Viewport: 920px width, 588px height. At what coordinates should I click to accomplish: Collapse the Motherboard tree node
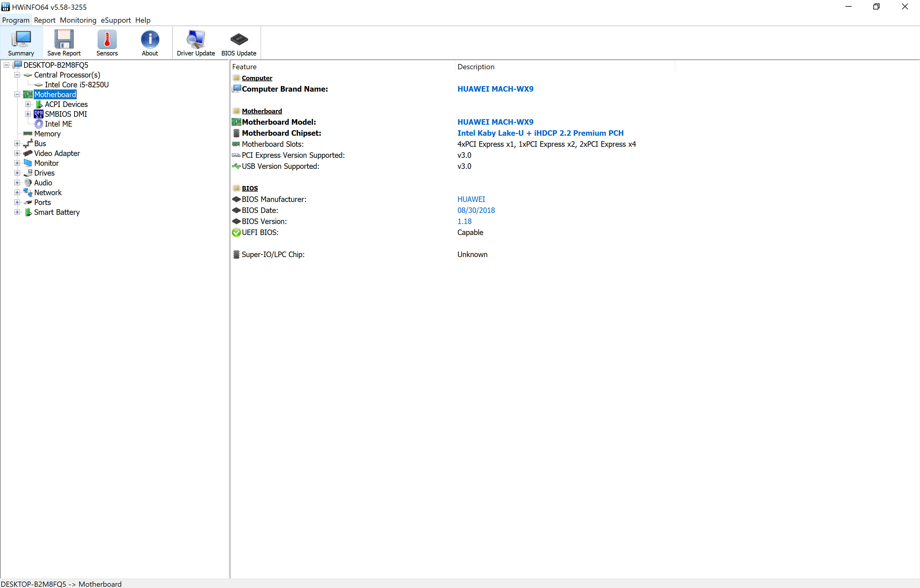17,95
